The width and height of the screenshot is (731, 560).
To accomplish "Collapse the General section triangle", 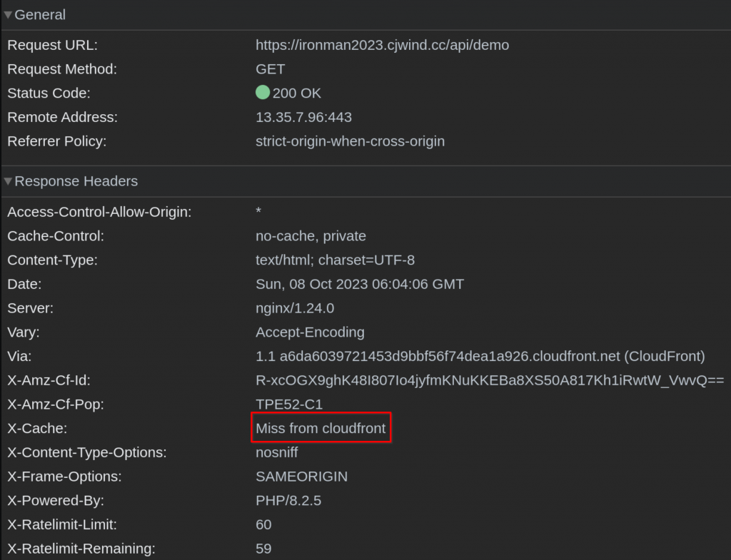I will pyautogui.click(x=8, y=15).
